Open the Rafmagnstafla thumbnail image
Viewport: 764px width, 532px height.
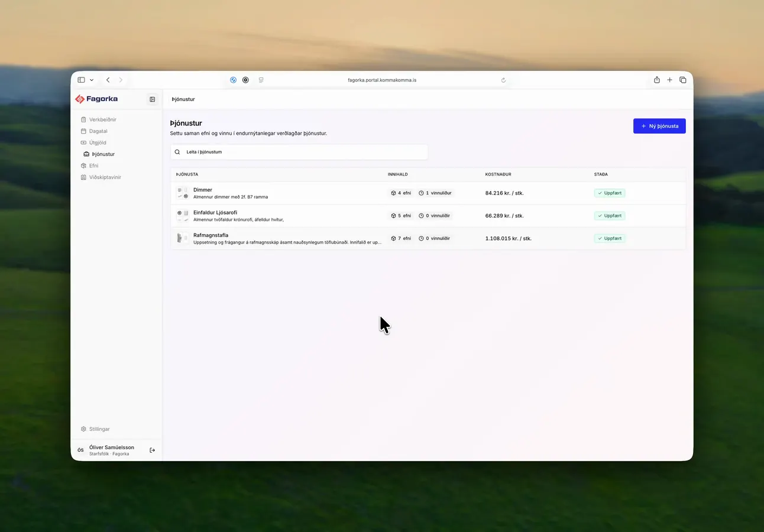tap(183, 238)
